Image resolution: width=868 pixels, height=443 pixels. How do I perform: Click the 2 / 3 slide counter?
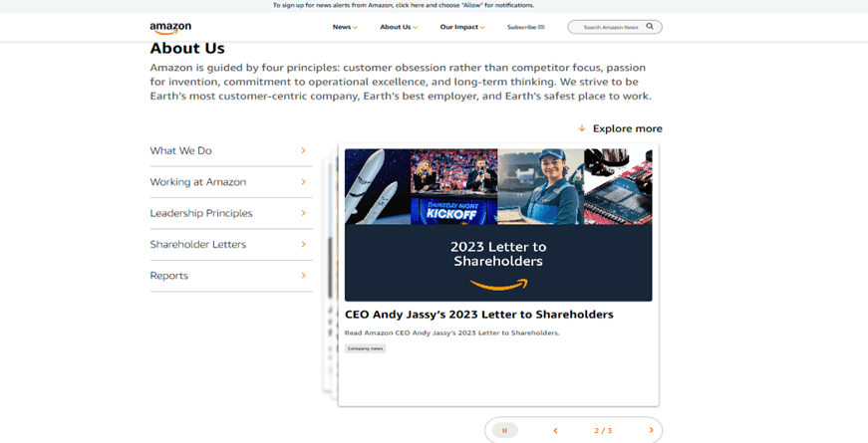tap(603, 430)
